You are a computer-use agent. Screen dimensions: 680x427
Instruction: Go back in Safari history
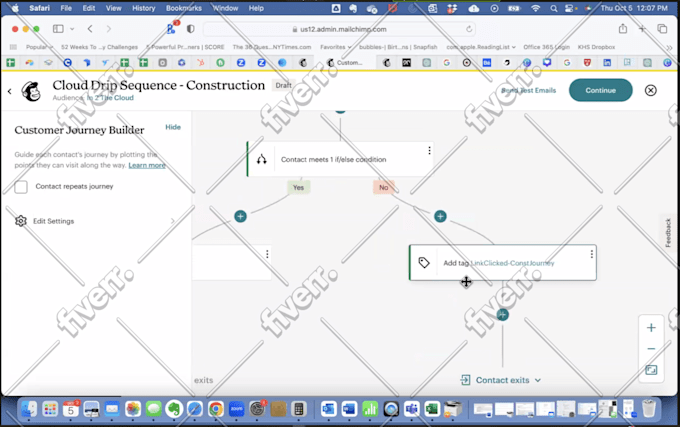(x=90, y=29)
